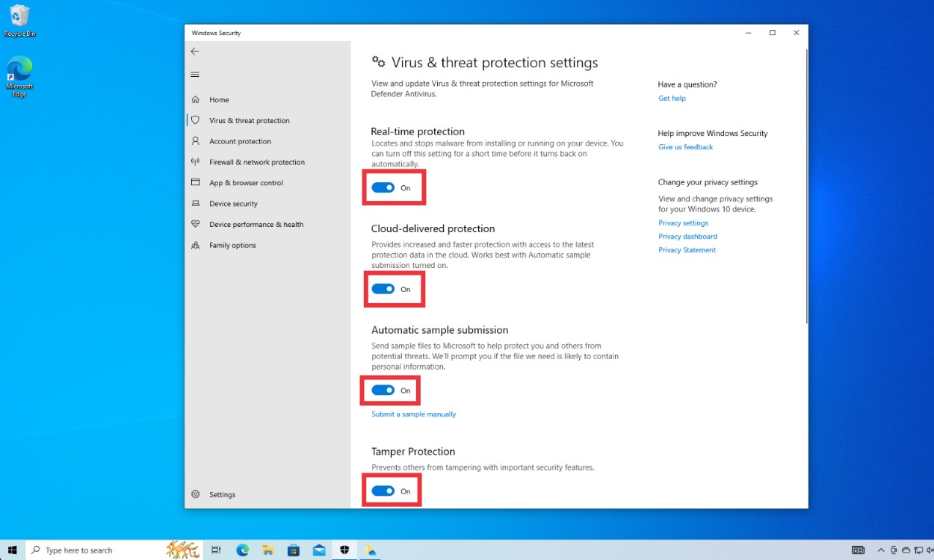
Task: Turn off Cloud-delivered protection
Action: pyautogui.click(x=384, y=289)
